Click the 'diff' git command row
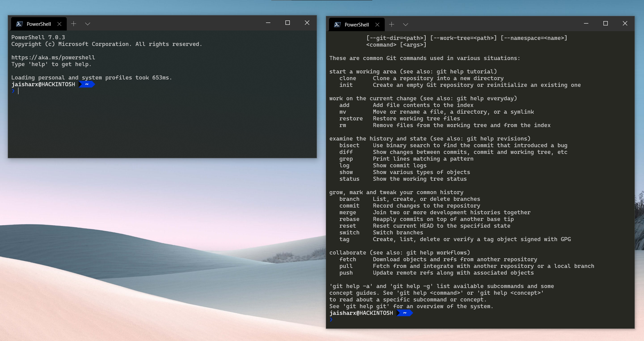The height and width of the screenshot is (341, 644). coord(453,152)
